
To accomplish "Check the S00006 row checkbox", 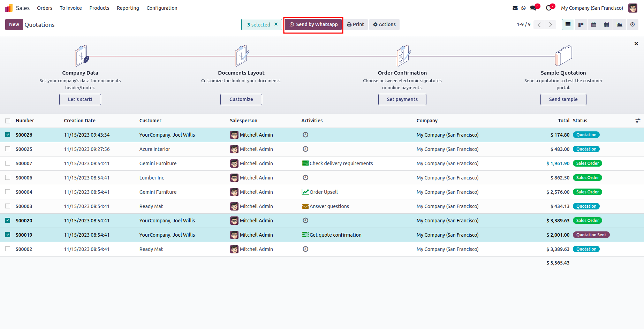I will coord(8,177).
